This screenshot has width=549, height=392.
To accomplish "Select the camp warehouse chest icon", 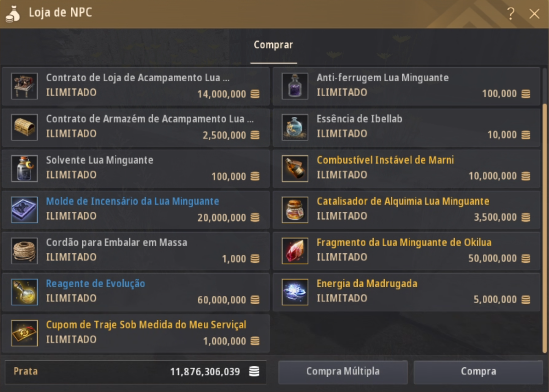I will coord(24,127).
